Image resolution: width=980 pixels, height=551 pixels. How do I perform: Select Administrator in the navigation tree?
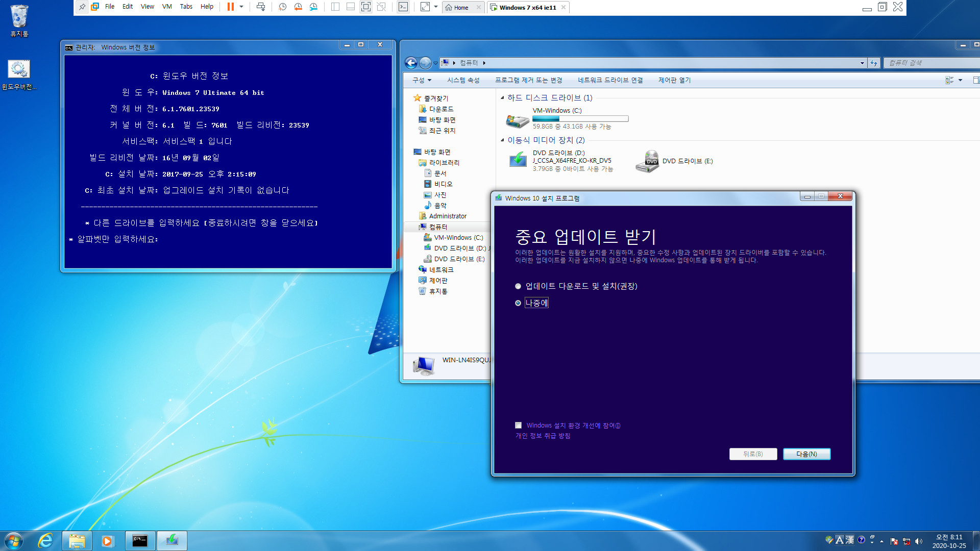pos(443,216)
